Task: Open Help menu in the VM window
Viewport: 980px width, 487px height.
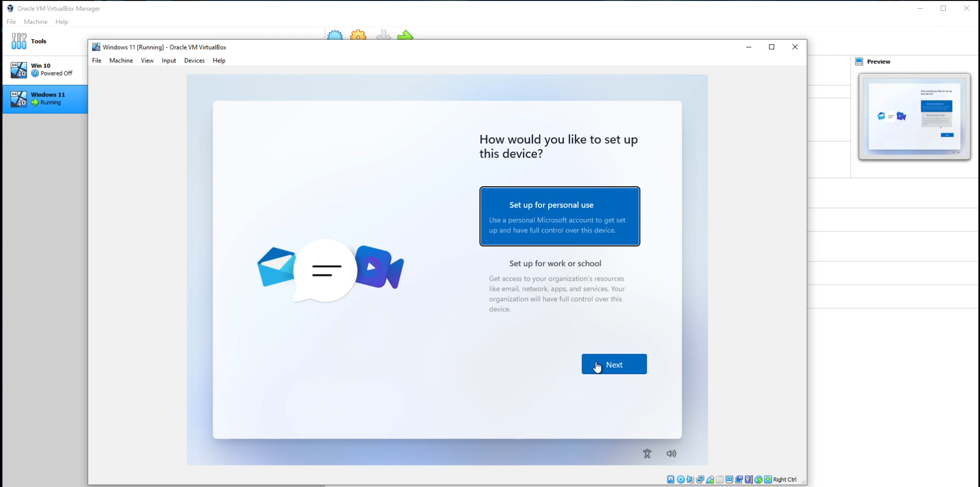Action: (x=219, y=60)
